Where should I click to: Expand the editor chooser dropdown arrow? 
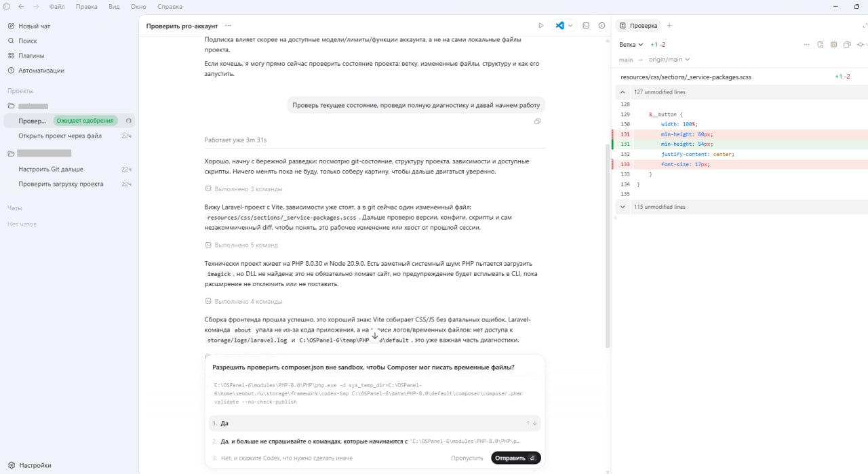point(570,26)
